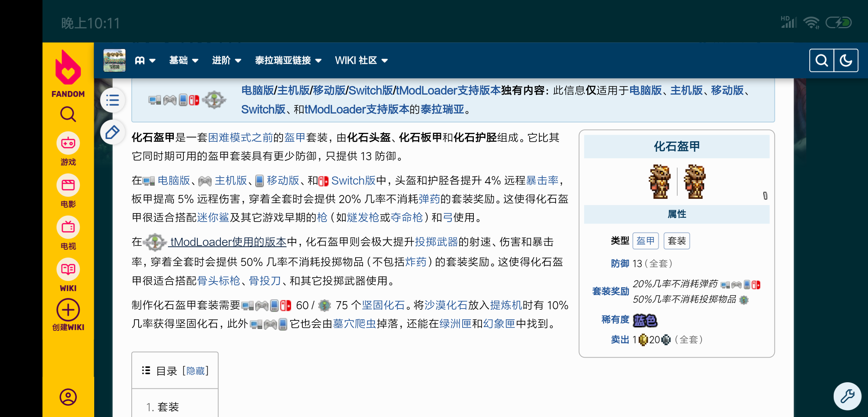Image resolution: width=868 pixels, height=417 pixels.
Task: Hide the 目录 contents box via 隐藏
Action: coord(195,371)
